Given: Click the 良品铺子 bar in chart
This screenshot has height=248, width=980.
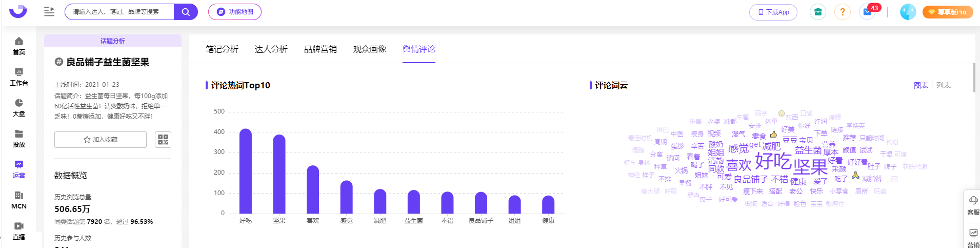Looking at the screenshot, I should (x=481, y=202).
